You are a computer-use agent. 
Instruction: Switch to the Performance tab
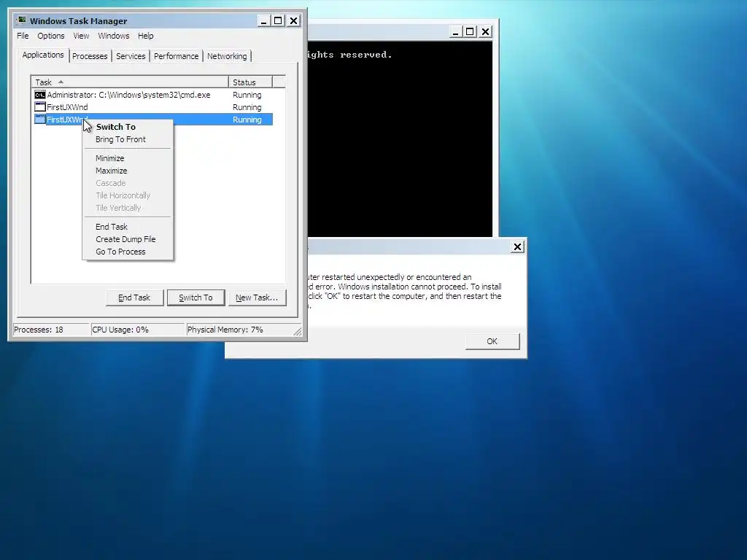(176, 56)
